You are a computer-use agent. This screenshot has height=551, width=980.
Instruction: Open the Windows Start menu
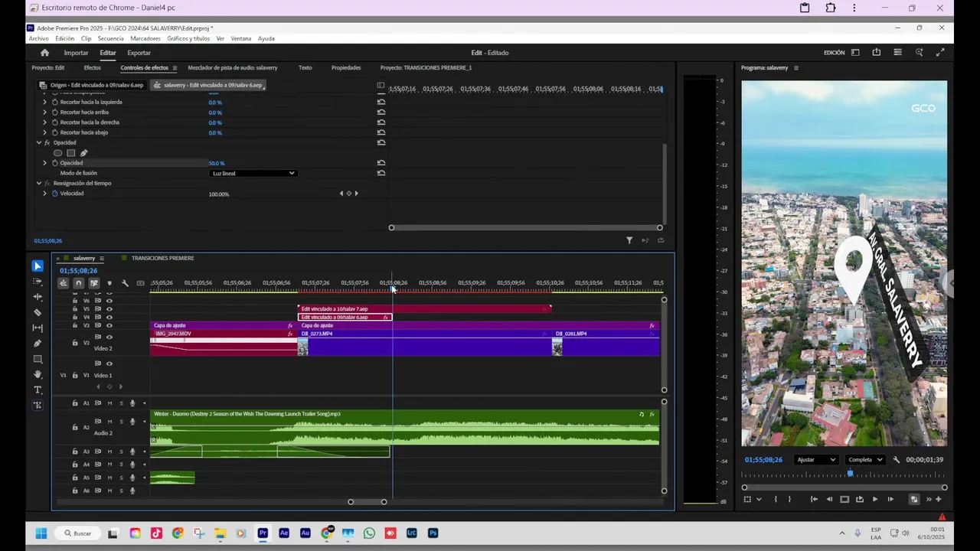41,533
